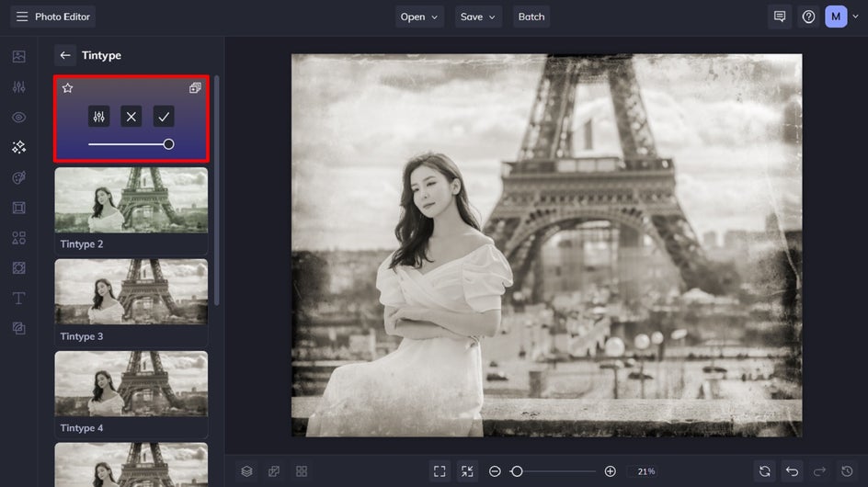Open the Save dropdown menu
Screen dimensions: 868x487
click(478, 17)
